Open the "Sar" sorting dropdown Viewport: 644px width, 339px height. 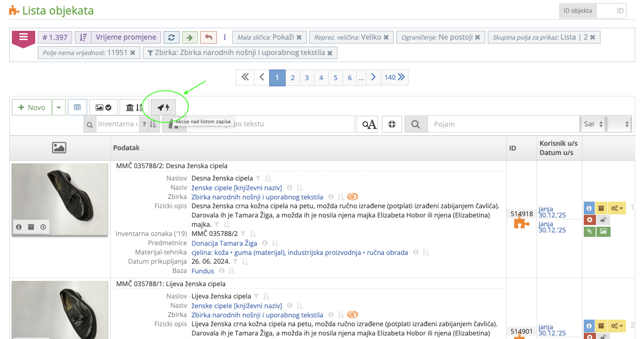click(593, 124)
